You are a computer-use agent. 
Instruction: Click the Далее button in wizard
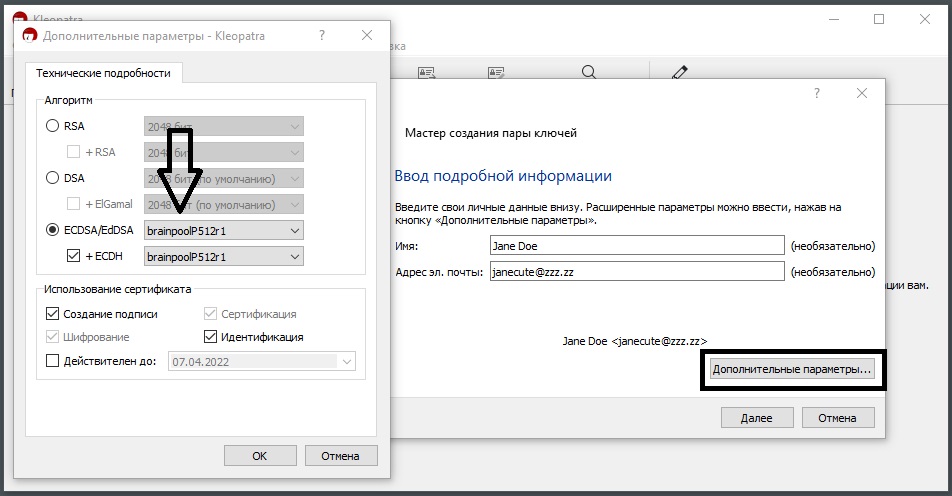click(x=756, y=418)
